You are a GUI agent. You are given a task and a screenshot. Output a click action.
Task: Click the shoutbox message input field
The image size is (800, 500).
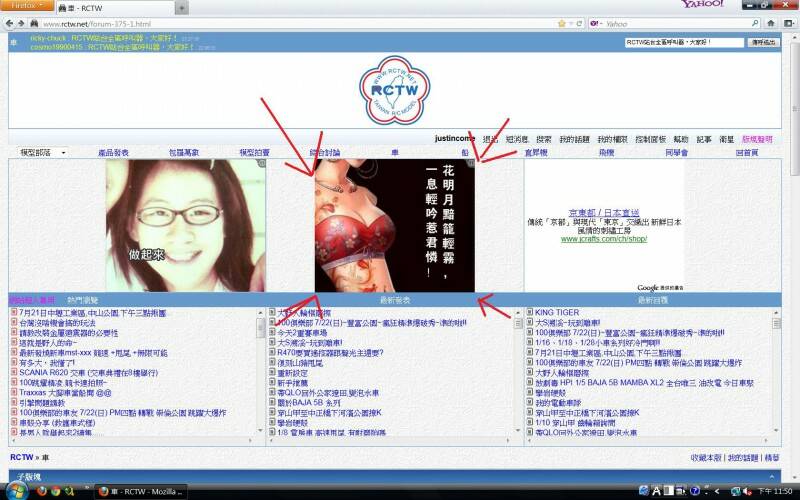point(684,42)
